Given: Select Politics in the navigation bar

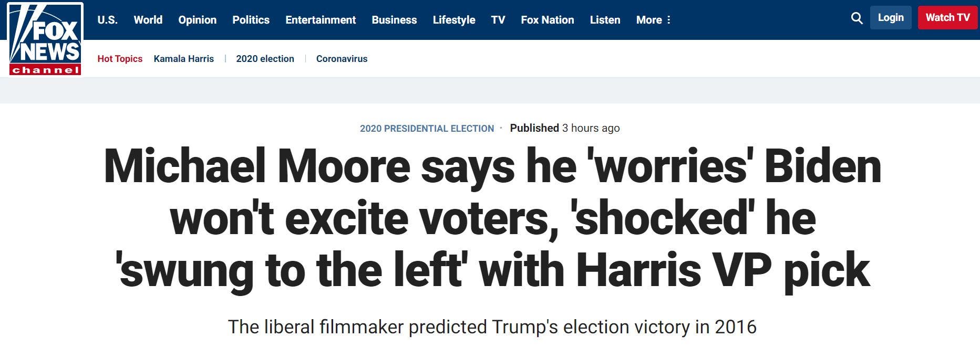Looking at the screenshot, I should pyautogui.click(x=251, y=20).
